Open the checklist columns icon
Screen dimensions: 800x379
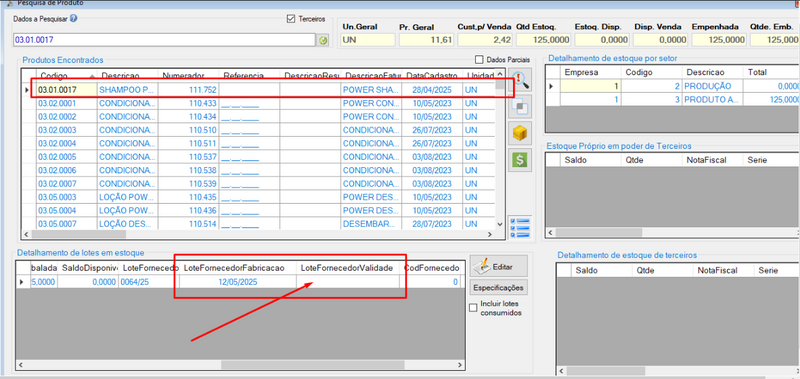click(520, 227)
